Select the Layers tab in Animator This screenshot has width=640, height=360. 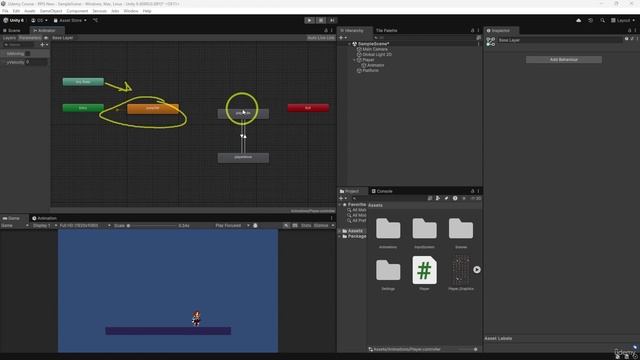(9, 38)
